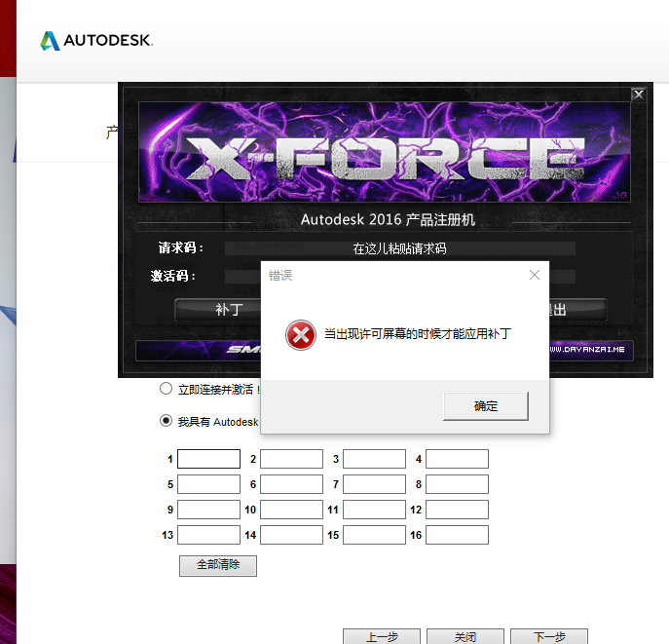Click the 全部清除 clear all button
This screenshot has height=644, width=669.
click(218, 565)
